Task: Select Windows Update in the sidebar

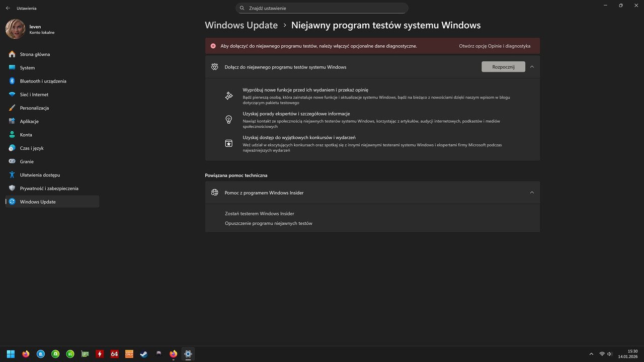Action: tap(52, 202)
